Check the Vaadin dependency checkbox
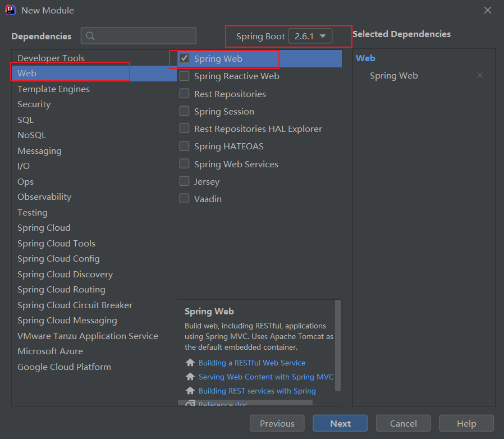Screen dimensions: 504x439 click(x=184, y=199)
